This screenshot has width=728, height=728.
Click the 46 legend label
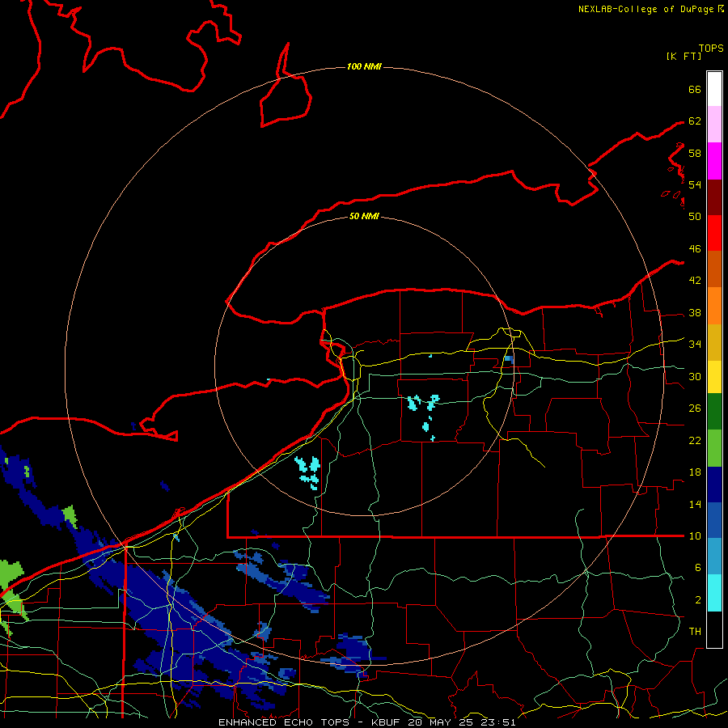click(695, 249)
